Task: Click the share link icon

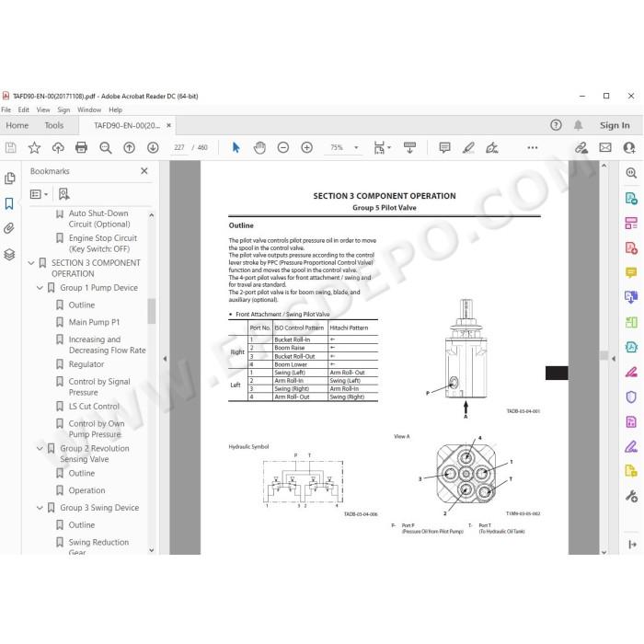Action: click(x=581, y=147)
